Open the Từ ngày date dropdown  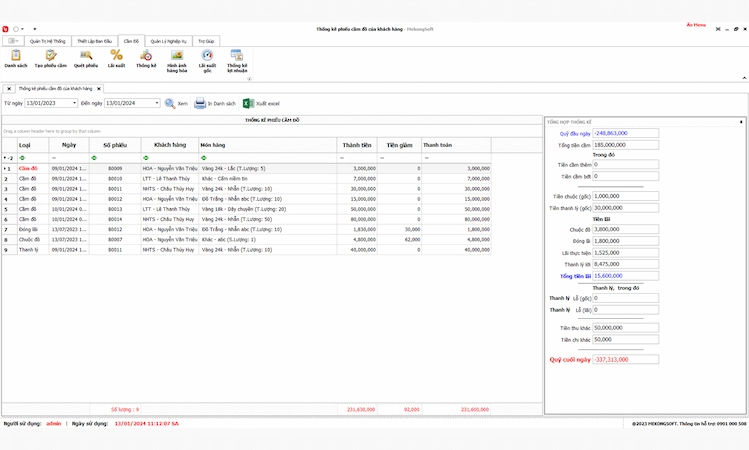click(74, 103)
